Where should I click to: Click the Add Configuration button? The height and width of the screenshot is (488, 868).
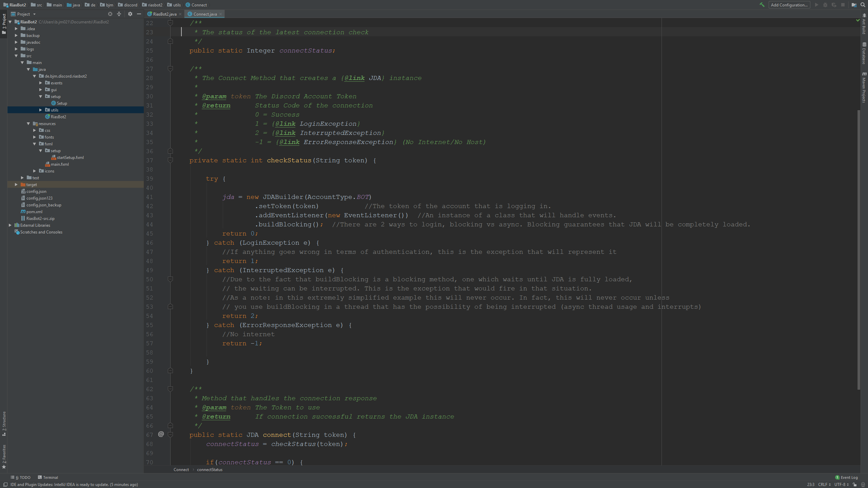click(x=789, y=5)
